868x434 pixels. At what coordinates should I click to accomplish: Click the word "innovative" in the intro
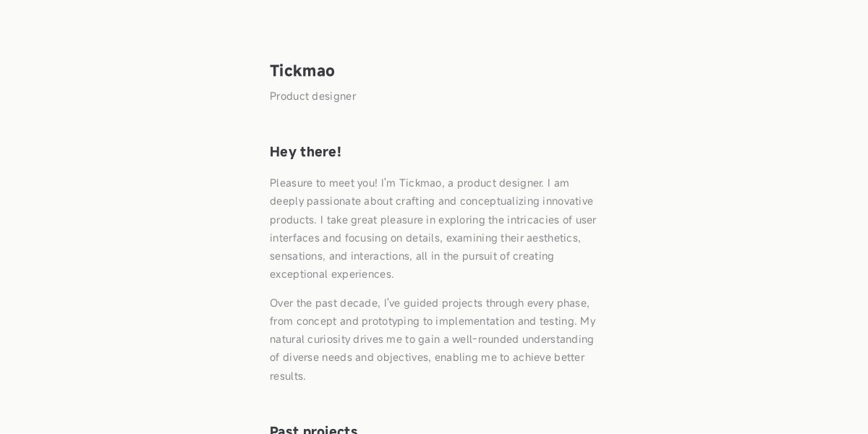(568, 201)
